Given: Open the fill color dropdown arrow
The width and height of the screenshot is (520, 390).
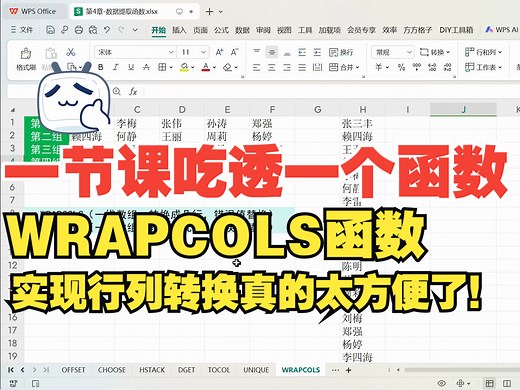Looking at the screenshot, I should (x=193, y=67).
